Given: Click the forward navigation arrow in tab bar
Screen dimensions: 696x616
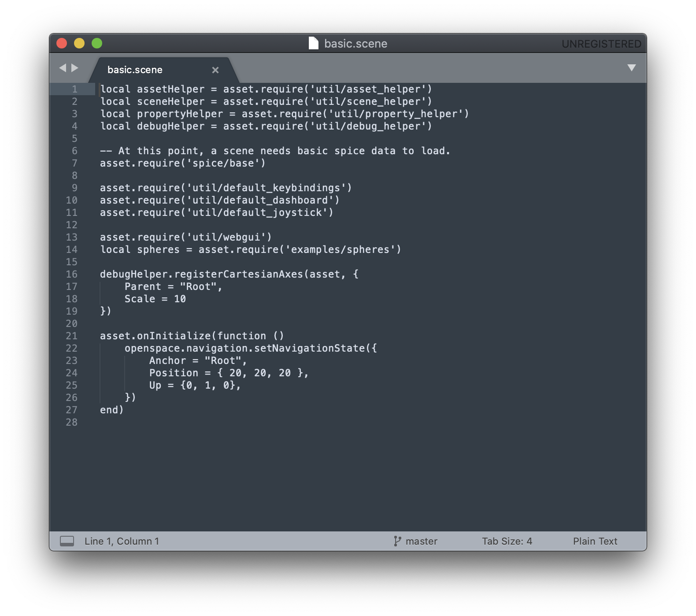Looking at the screenshot, I should (x=75, y=68).
